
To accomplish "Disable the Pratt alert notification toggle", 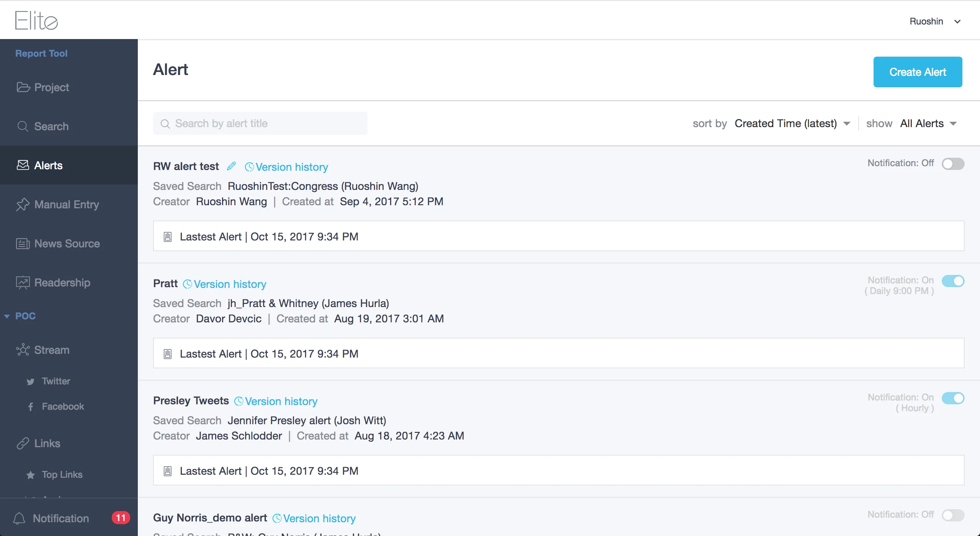I will click(x=953, y=281).
